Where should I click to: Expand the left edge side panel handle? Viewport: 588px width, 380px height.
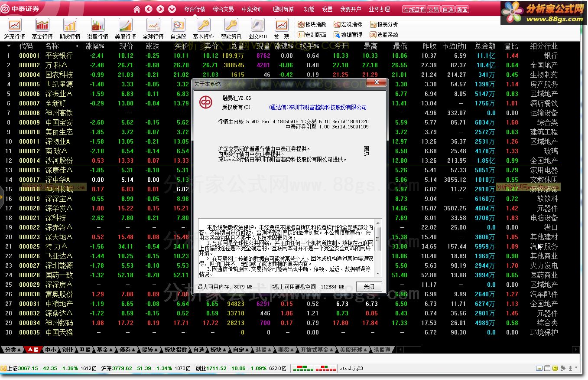tap(2, 197)
